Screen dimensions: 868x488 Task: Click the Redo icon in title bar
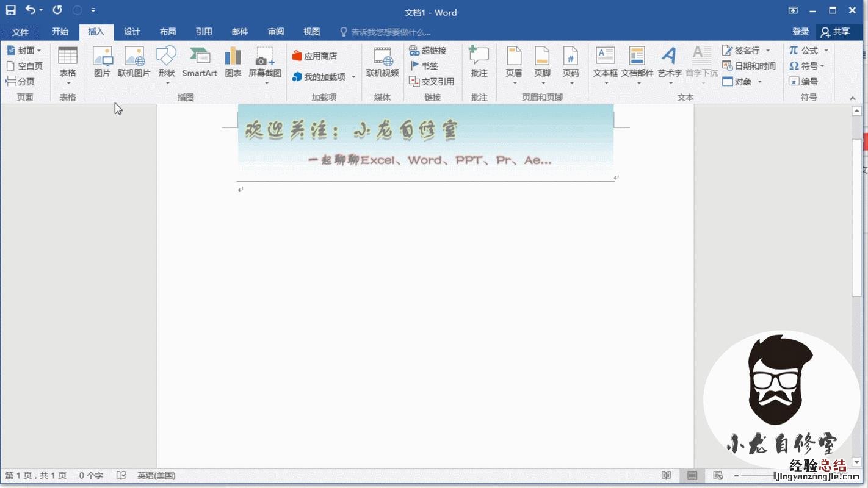coord(57,10)
